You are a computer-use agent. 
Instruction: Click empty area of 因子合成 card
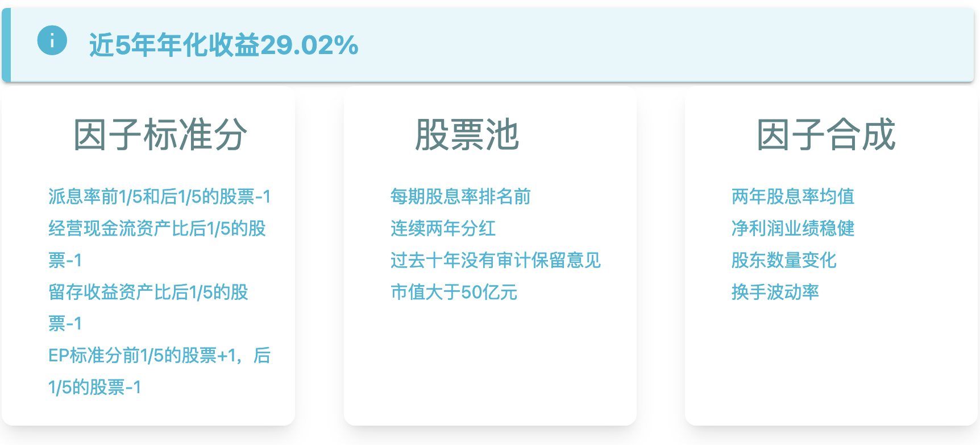pos(831,364)
